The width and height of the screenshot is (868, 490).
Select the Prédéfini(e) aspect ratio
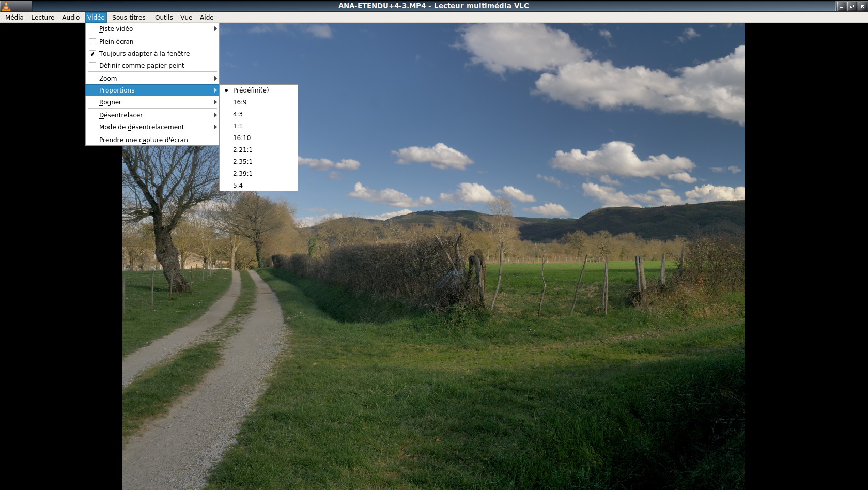[x=251, y=90]
